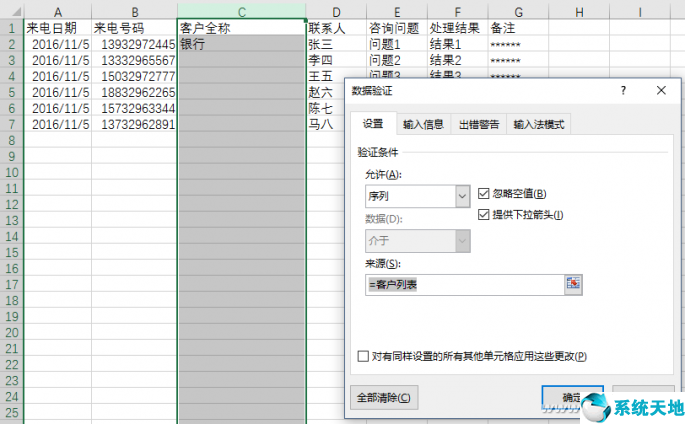Screen dimensions: 685x424
Task: Go to the 设置 tab
Action: (373, 124)
